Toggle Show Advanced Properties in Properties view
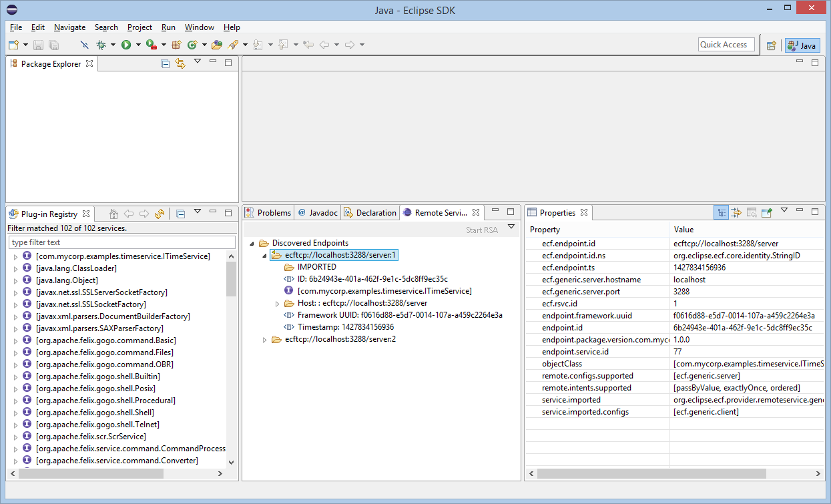Image resolution: width=831 pixels, height=504 pixels. tap(736, 212)
